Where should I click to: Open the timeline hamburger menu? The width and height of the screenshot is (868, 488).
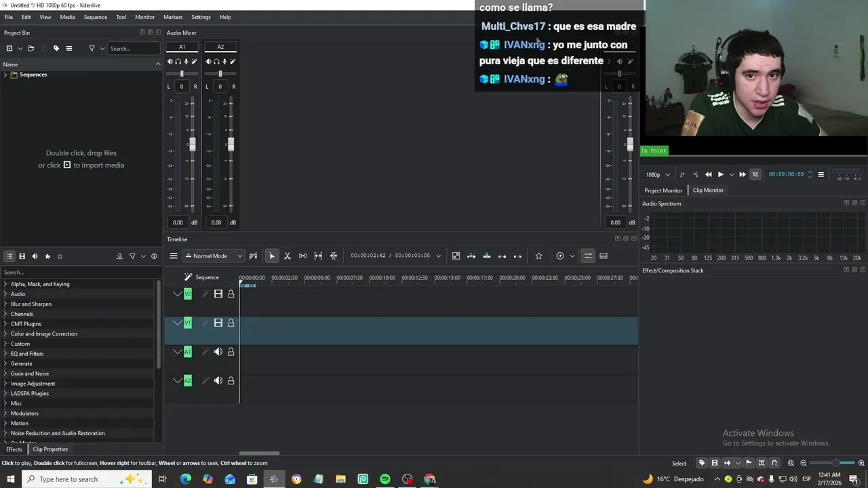click(x=174, y=256)
